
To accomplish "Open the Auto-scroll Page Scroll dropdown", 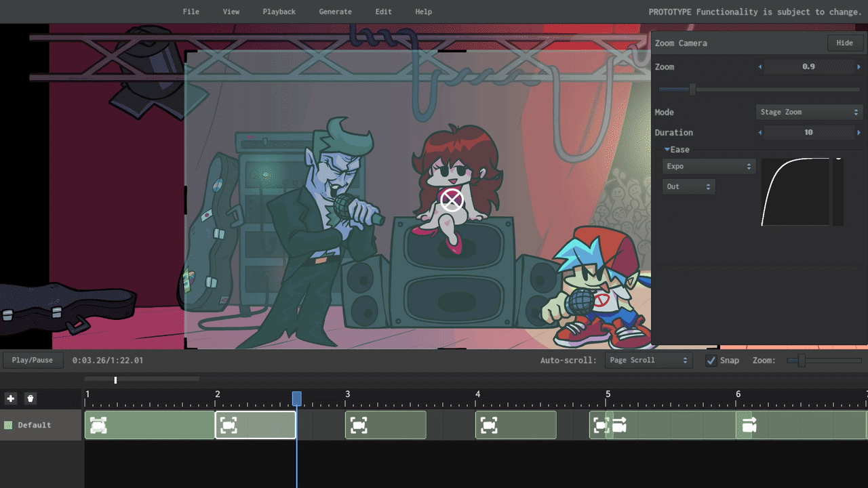I will coord(648,361).
